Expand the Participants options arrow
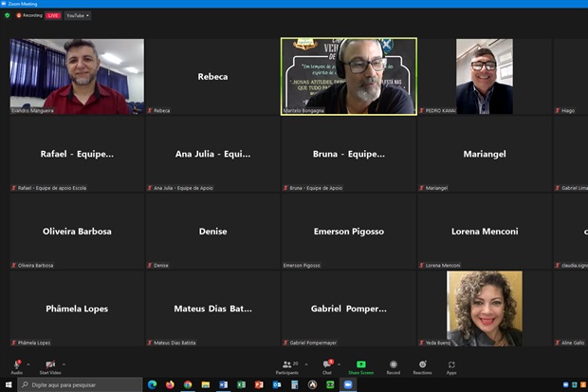 pyautogui.click(x=306, y=364)
